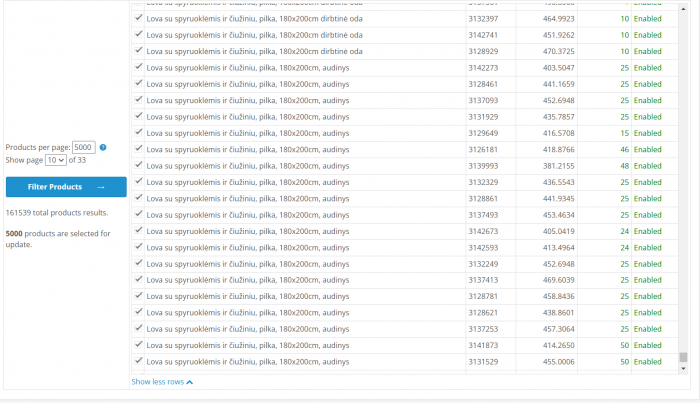700x403 pixels.
Task: Click the 161539 total products results text
Action: (57, 213)
